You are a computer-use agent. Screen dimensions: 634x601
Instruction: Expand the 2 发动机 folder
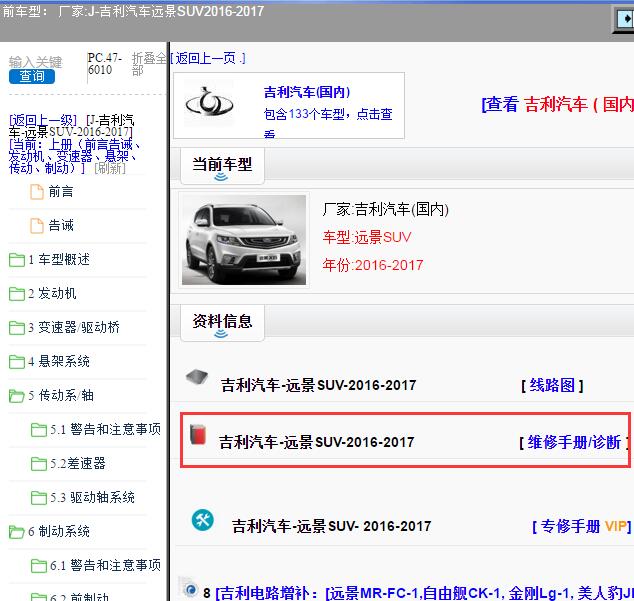click(52, 293)
